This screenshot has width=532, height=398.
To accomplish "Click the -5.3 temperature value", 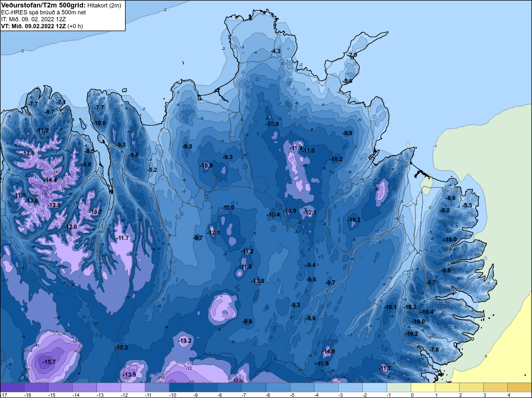I will (x=468, y=205).
